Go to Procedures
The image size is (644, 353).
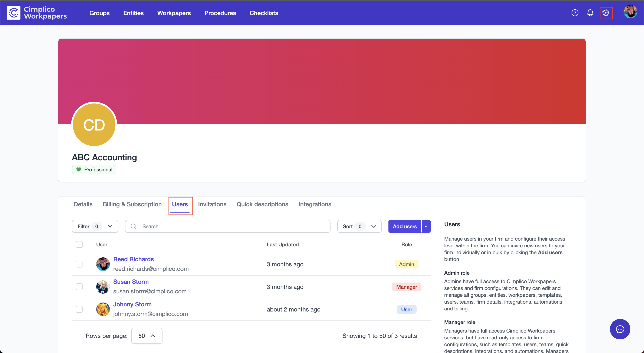tap(220, 13)
